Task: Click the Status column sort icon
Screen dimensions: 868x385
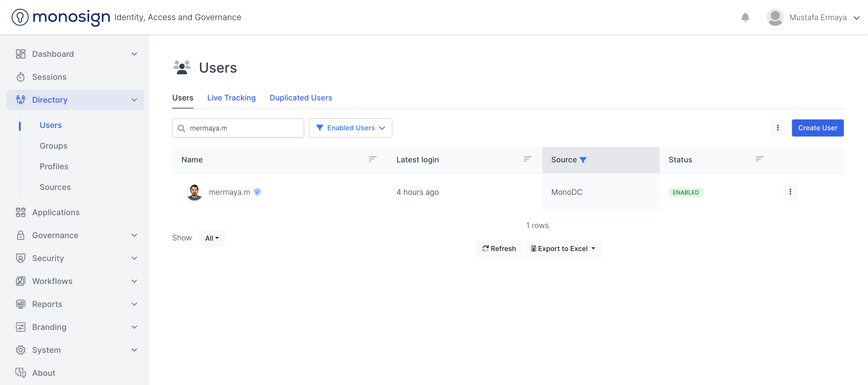Action: (759, 159)
